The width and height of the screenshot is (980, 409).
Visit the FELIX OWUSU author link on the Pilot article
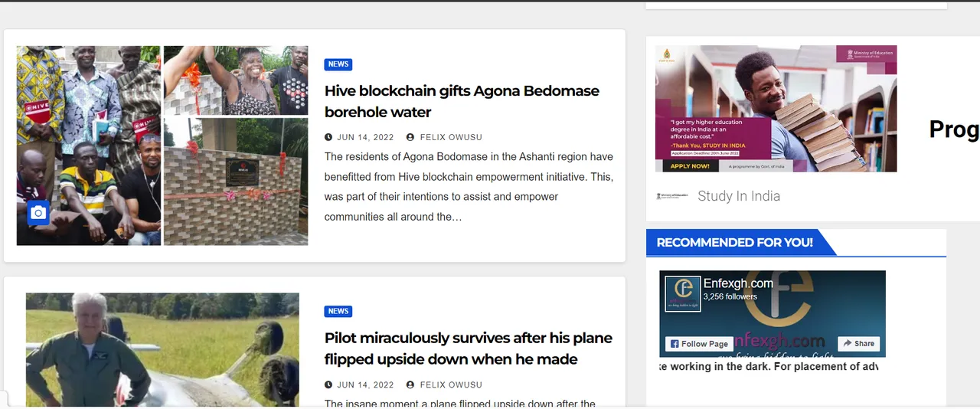click(451, 384)
